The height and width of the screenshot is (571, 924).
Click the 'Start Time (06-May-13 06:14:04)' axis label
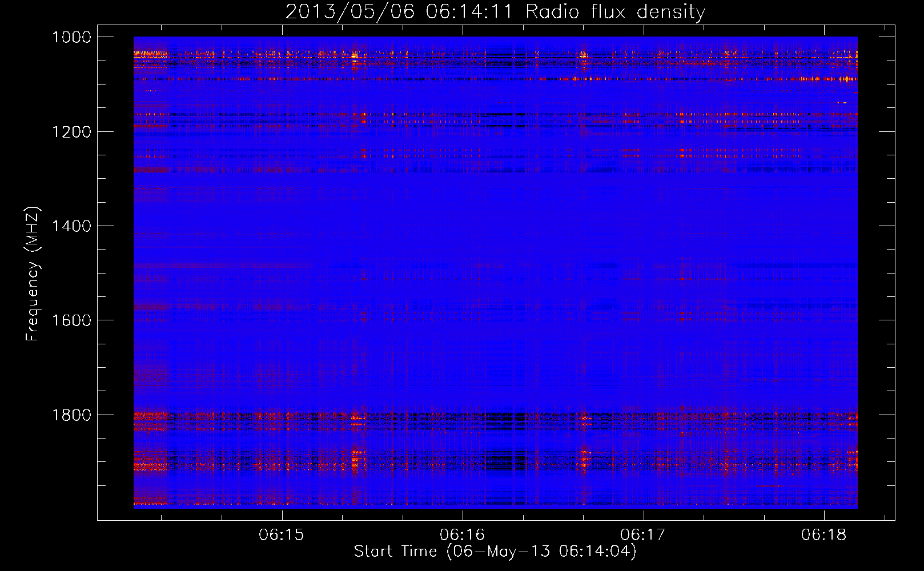click(x=495, y=551)
